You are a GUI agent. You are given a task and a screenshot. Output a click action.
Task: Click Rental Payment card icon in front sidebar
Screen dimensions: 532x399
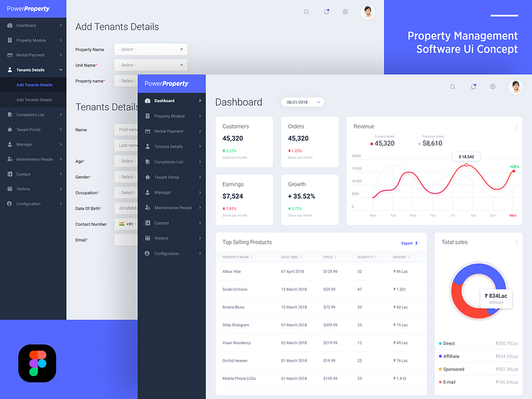point(148,132)
